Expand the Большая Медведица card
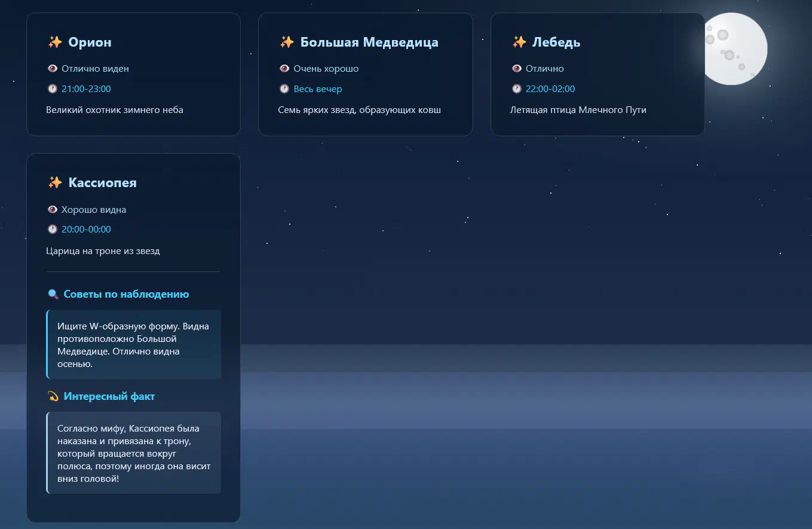 [369, 42]
